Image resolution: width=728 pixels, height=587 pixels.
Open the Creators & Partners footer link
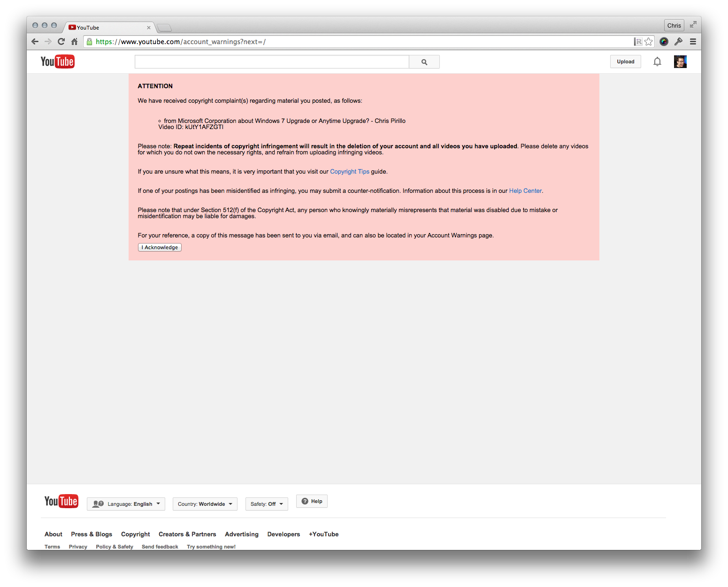(x=187, y=534)
